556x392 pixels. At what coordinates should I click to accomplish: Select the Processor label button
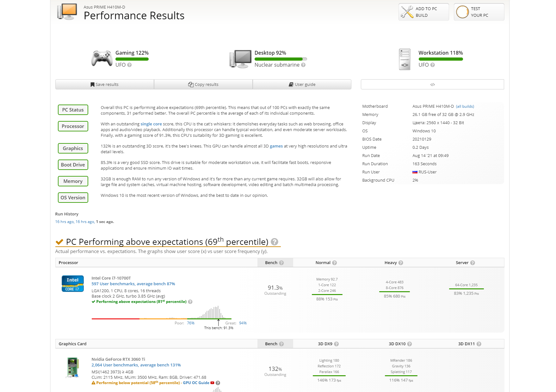click(x=73, y=126)
